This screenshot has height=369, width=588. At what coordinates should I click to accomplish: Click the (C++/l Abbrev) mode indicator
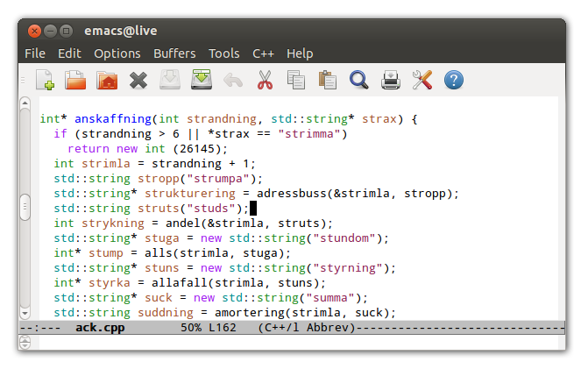[x=306, y=328]
